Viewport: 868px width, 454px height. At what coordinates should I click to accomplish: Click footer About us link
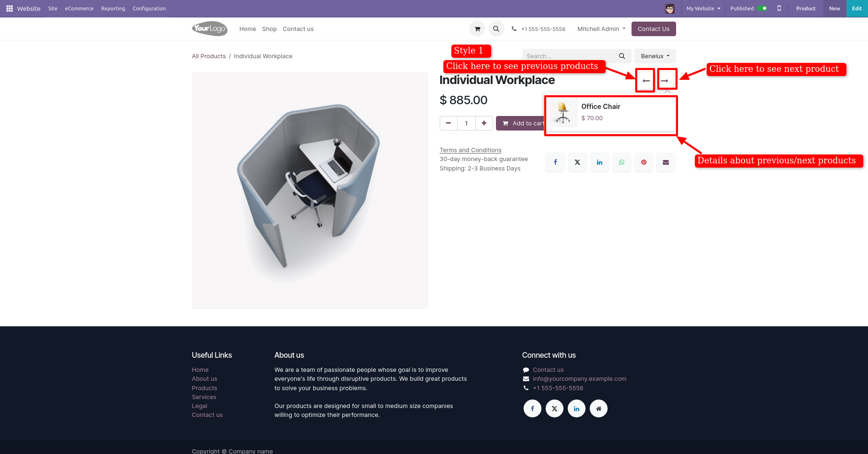coord(205,379)
